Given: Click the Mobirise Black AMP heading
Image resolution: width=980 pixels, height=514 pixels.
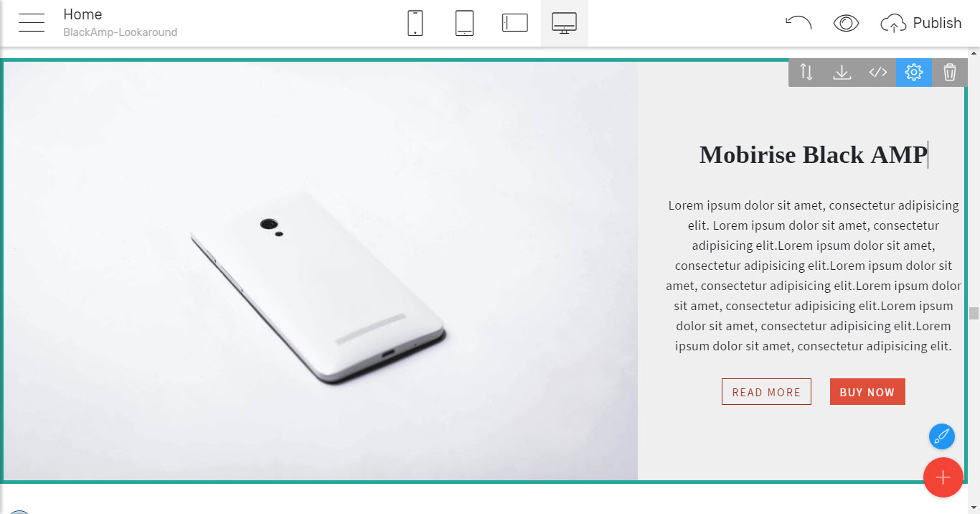Looking at the screenshot, I should (814, 154).
